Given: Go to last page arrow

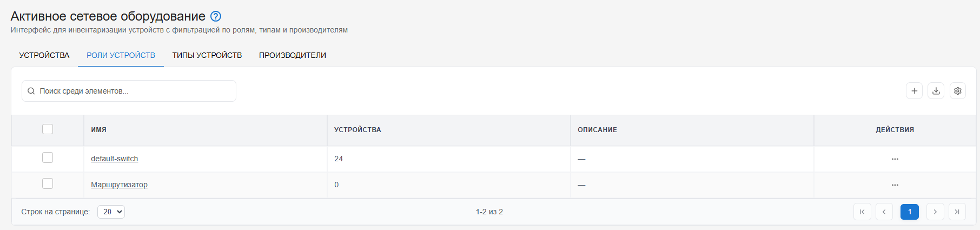Looking at the screenshot, I should point(957,212).
